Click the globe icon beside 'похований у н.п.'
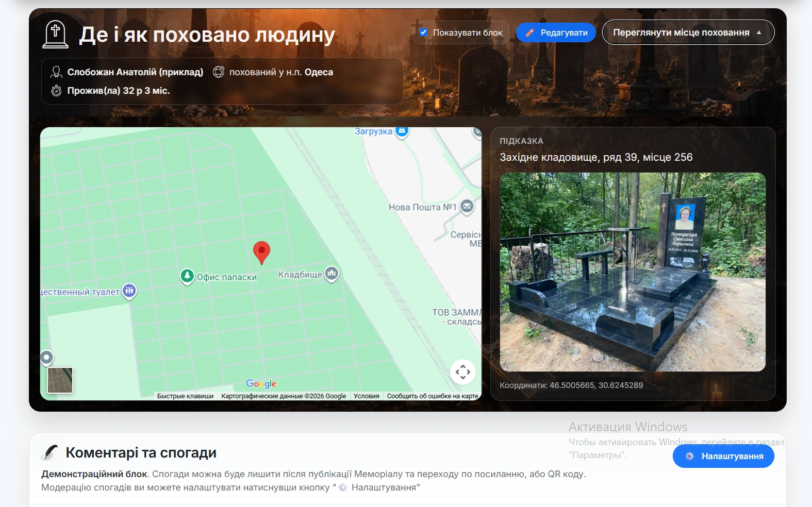The image size is (812, 507). pos(219,72)
